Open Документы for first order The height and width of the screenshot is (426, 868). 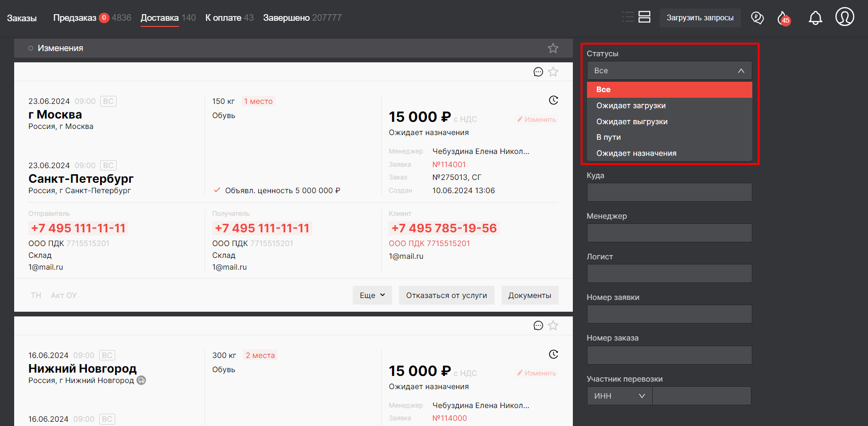coord(530,295)
